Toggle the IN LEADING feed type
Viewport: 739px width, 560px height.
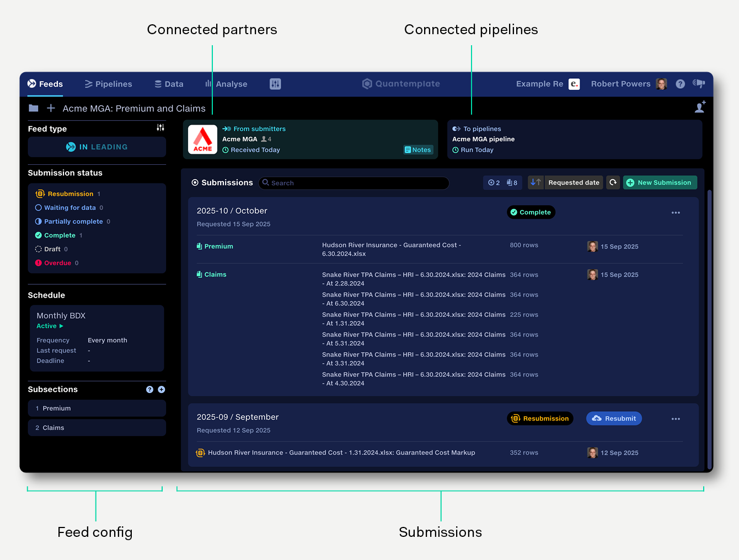97,147
